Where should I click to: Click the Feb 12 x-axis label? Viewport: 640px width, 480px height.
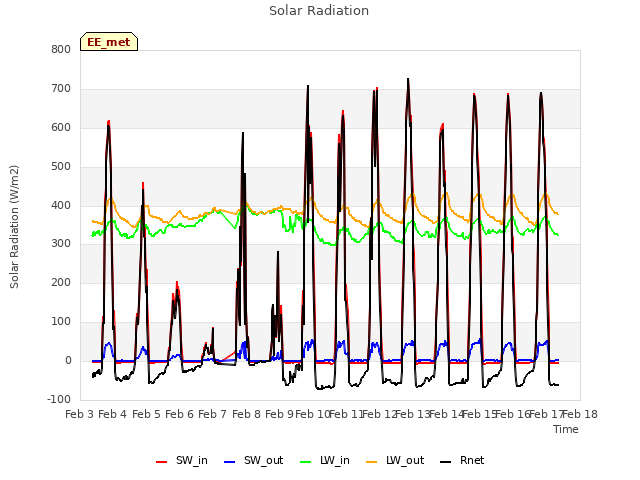coord(380,414)
